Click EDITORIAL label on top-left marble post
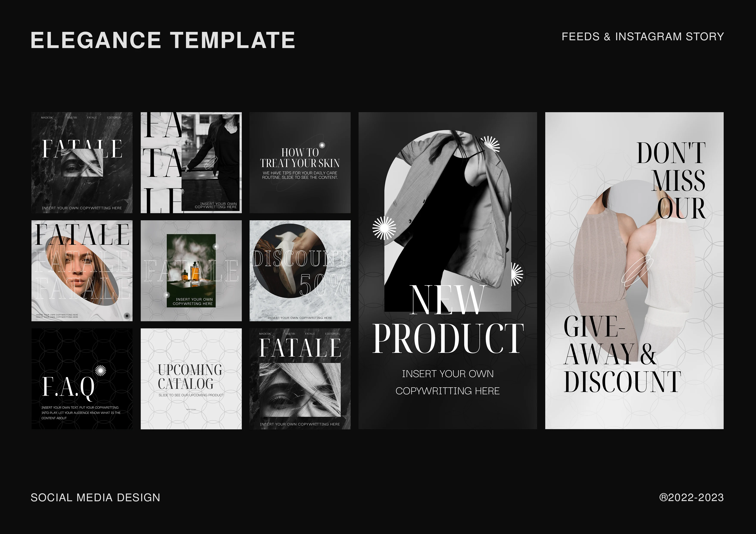Screen dimensions: 756x534 (114, 118)
